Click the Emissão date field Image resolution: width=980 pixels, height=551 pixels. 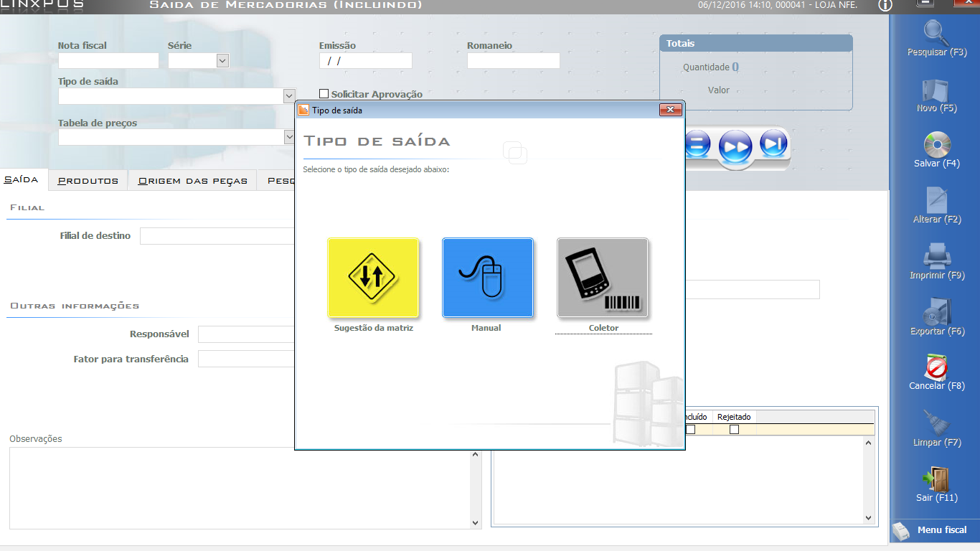coord(366,61)
